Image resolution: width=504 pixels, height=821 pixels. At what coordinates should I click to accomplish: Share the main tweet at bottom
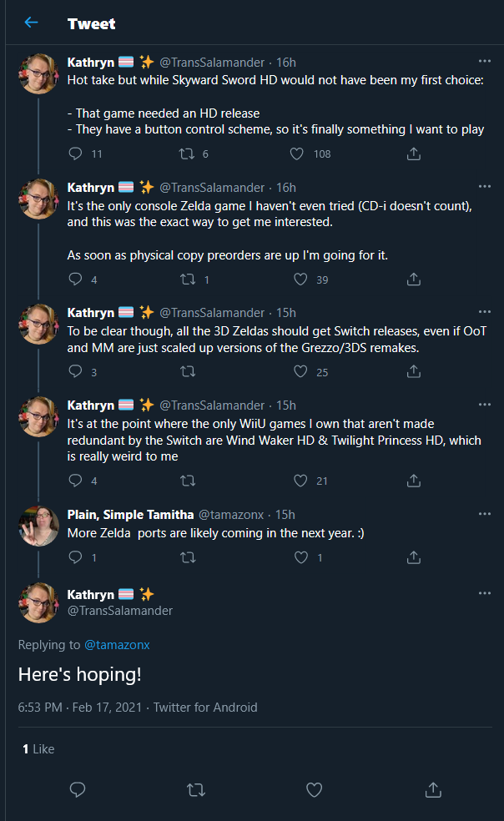(x=433, y=789)
